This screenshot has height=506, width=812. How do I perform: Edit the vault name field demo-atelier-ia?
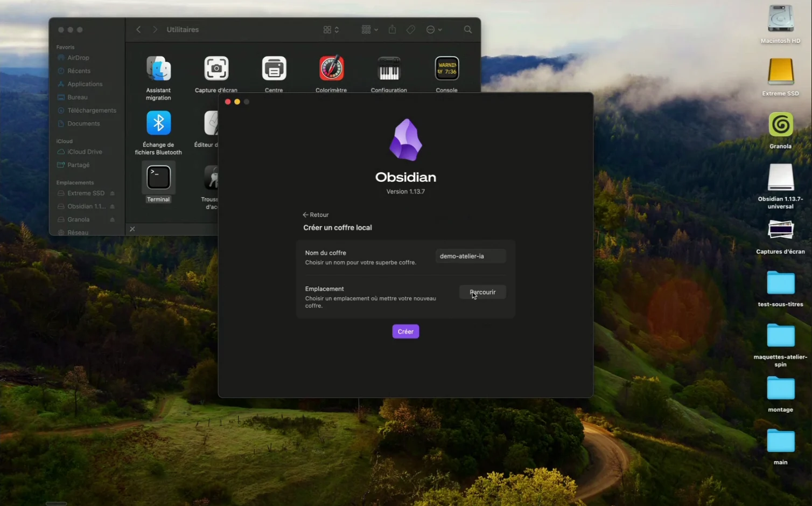[x=471, y=256]
